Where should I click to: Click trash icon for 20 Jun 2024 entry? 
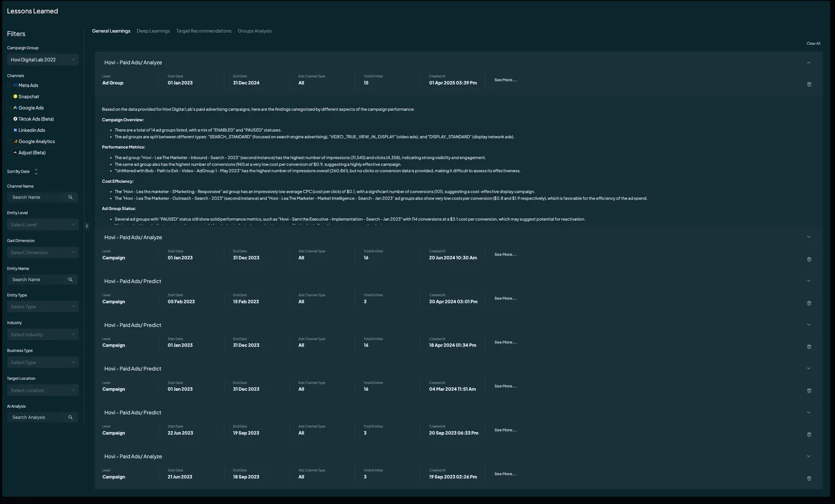click(809, 259)
